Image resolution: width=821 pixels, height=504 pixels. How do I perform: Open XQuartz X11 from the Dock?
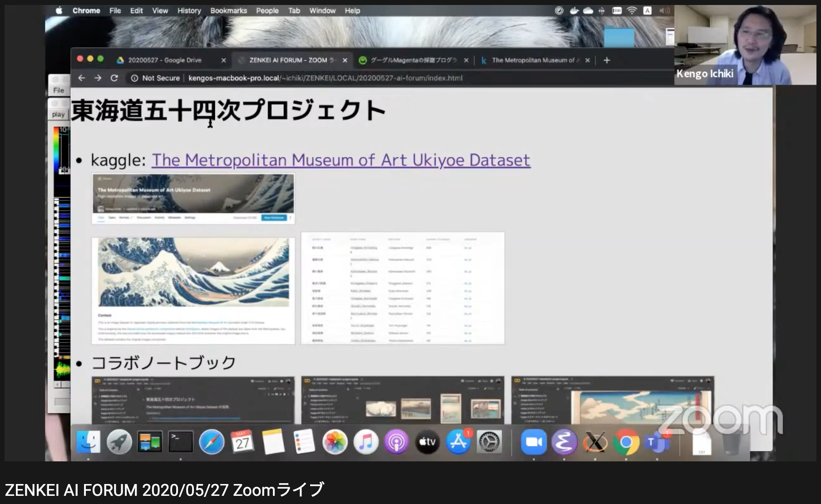595,442
